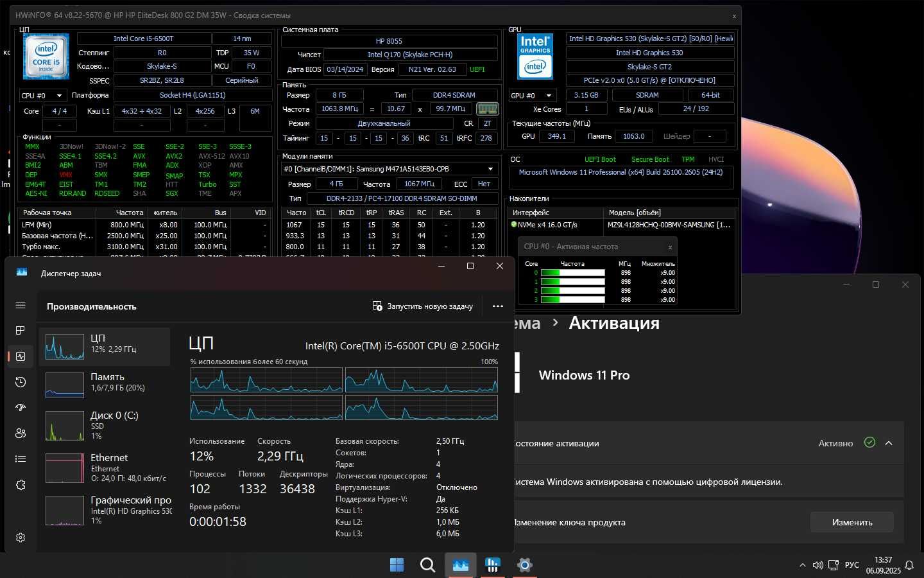The image size is (924, 578).
Task: Click DDR4-2133 / PC4-17100 module type field
Action: click(x=402, y=198)
